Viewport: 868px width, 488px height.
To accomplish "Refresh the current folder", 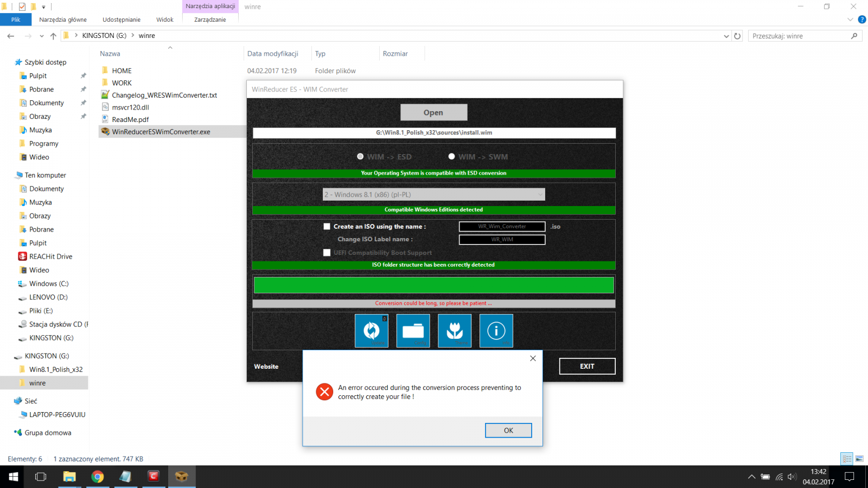I will click(737, 36).
